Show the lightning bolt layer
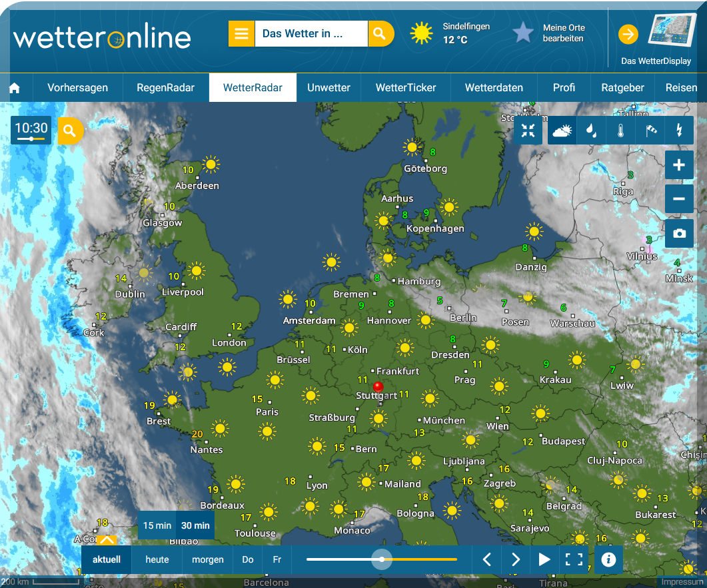 (x=679, y=131)
